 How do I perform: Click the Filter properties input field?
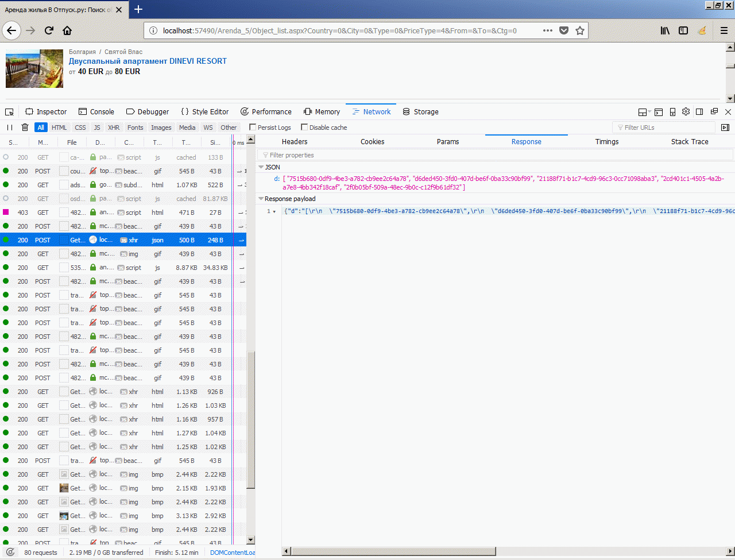click(495, 155)
